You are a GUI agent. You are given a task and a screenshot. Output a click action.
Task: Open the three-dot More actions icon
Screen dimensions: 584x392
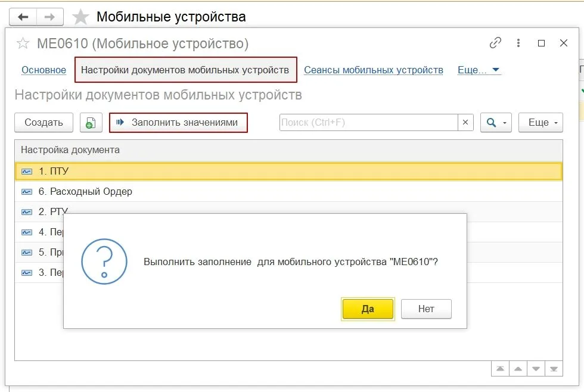coord(518,43)
